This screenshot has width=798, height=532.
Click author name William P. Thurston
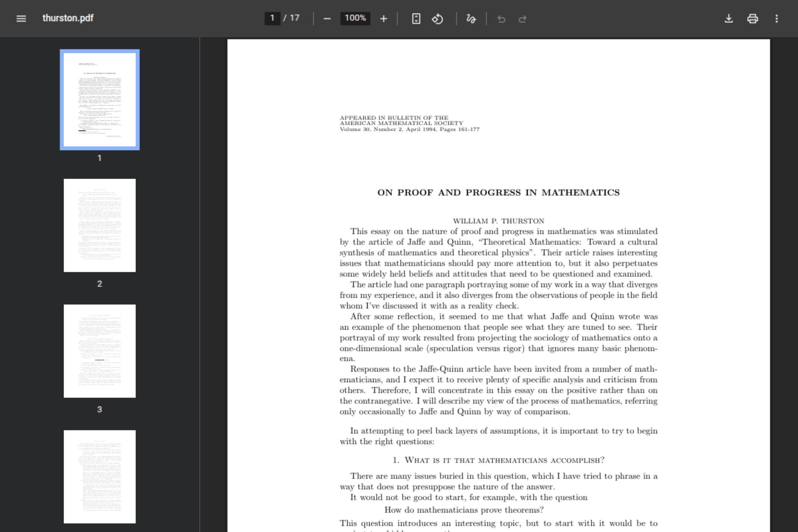click(x=498, y=221)
